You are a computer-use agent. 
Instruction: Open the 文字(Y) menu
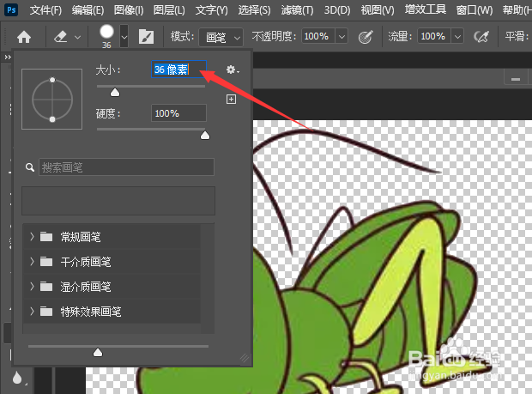click(211, 10)
